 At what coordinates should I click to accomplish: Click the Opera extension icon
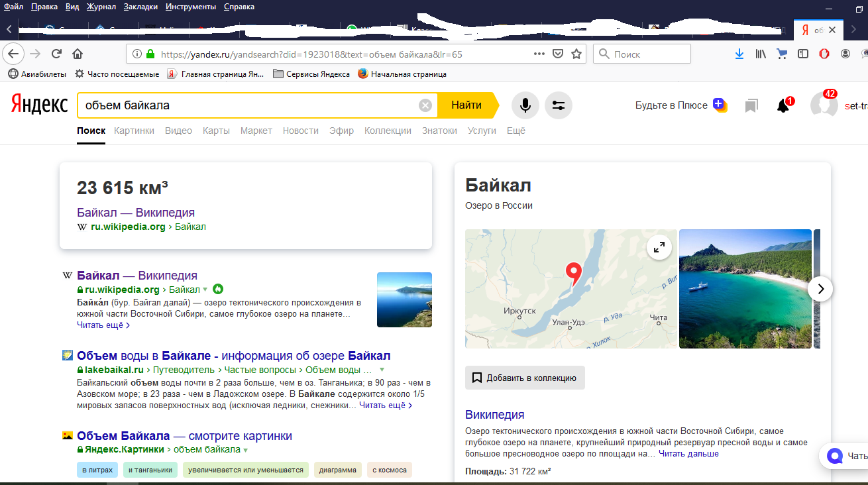824,54
